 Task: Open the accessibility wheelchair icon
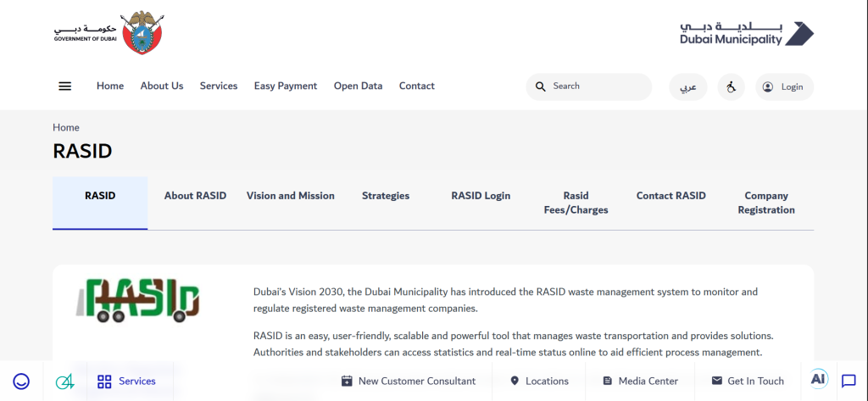(732, 87)
